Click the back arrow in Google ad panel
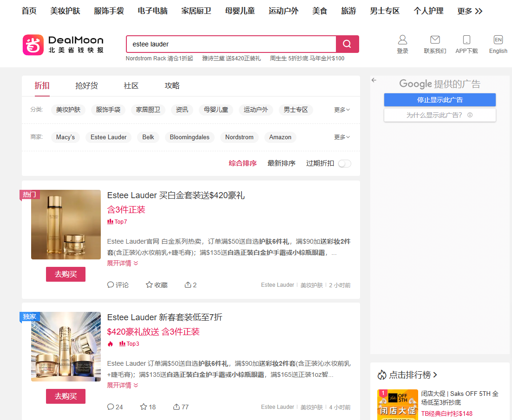Viewport: 512px width, 420px height. (x=374, y=80)
